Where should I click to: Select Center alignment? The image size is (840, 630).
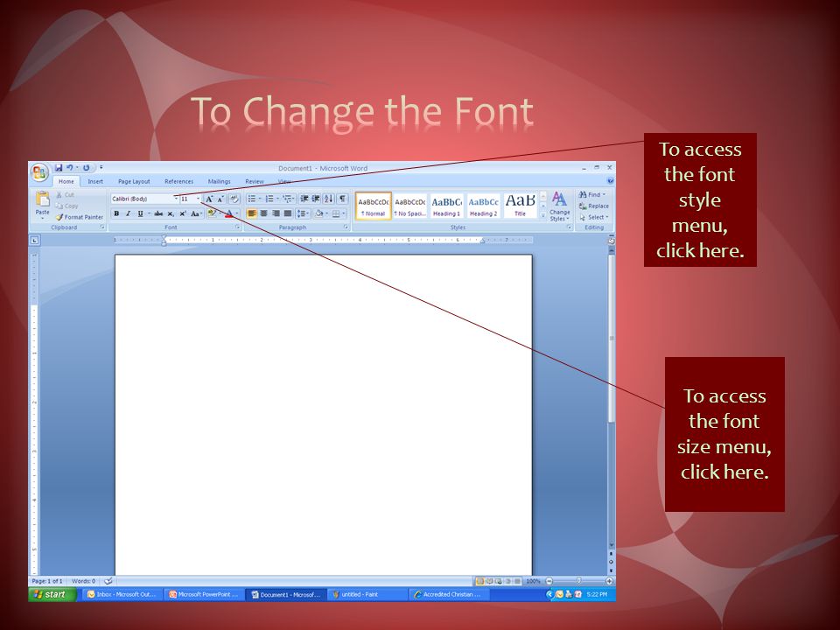click(x=263, y=213)
